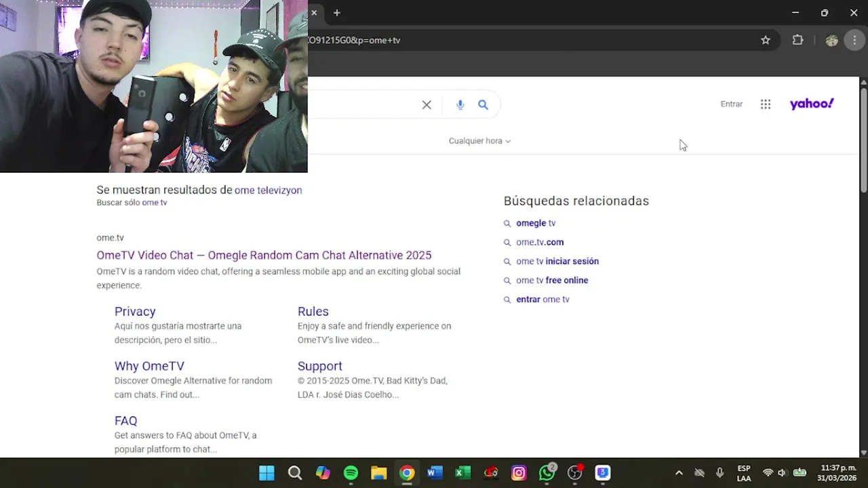Click the page vertical scrollbar thumb
Screen dimensions: 868x488
[x=863, y=140]
